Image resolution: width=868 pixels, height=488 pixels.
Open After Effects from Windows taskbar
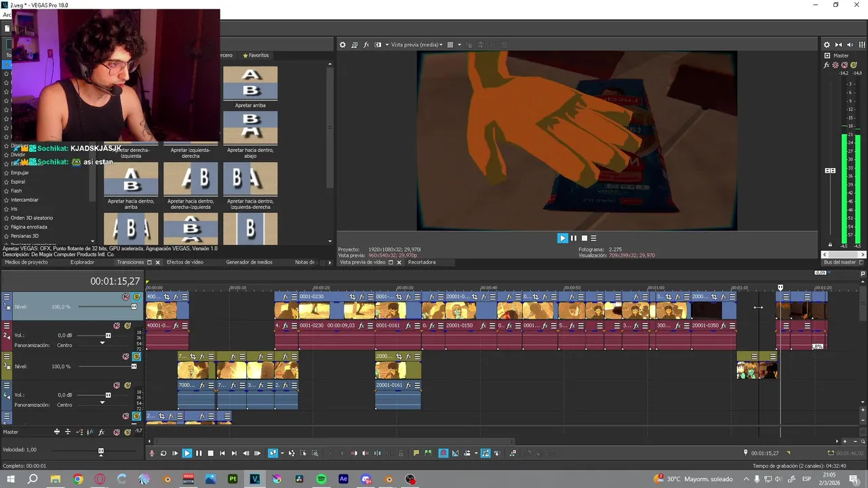(x=343, y=479)
